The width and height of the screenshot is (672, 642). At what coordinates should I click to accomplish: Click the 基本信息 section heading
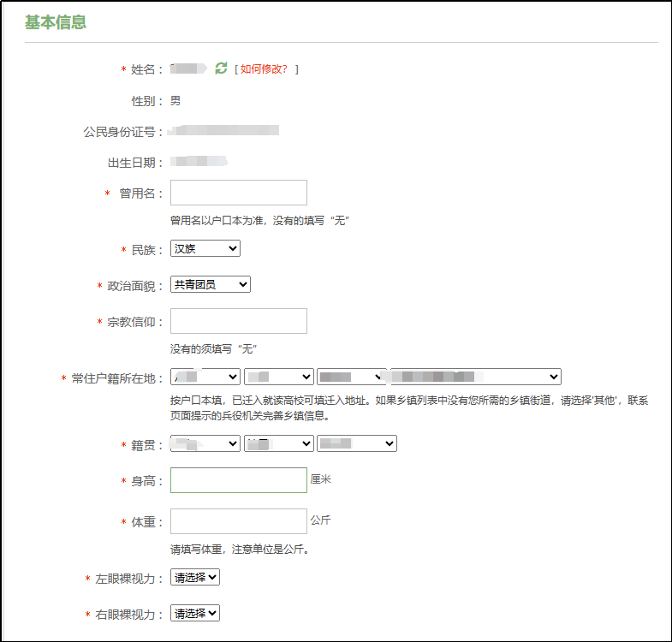[56, 22]
